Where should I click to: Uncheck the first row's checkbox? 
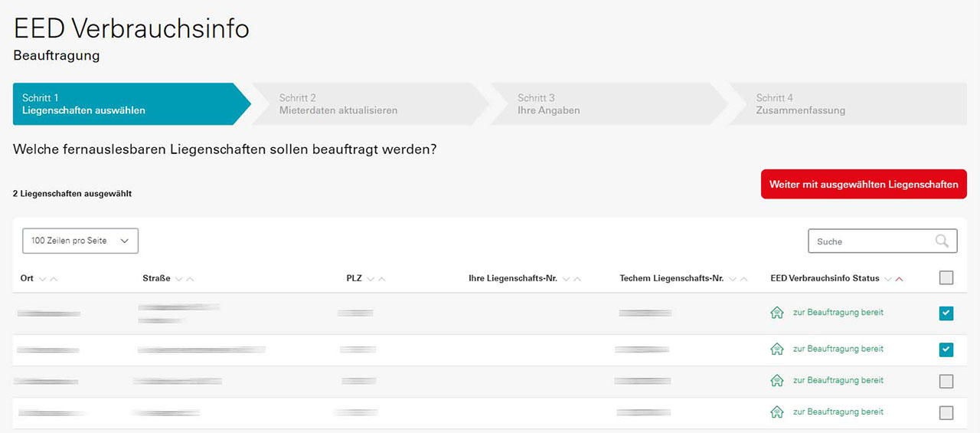(x=946, y=313)
